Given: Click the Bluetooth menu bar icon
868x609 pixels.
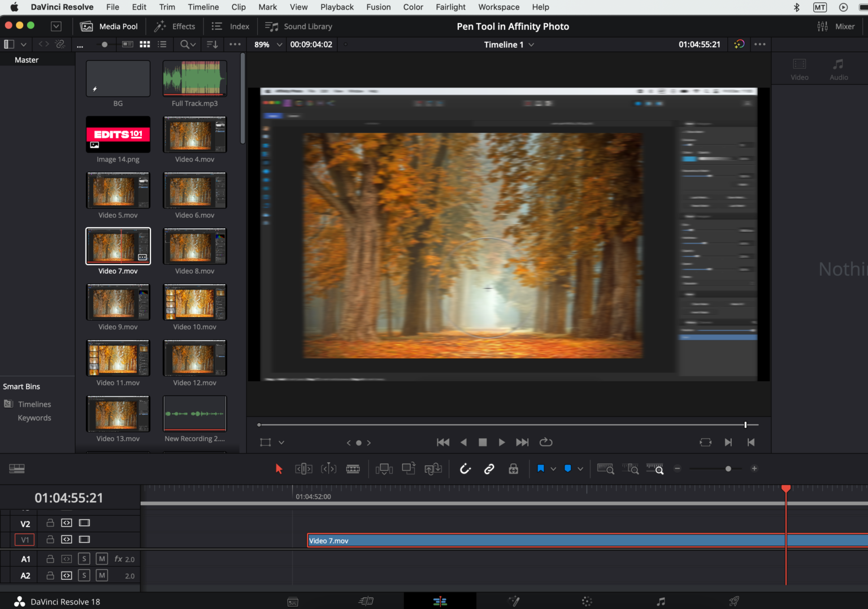Looking at the screenshot, I should [796, 7].
